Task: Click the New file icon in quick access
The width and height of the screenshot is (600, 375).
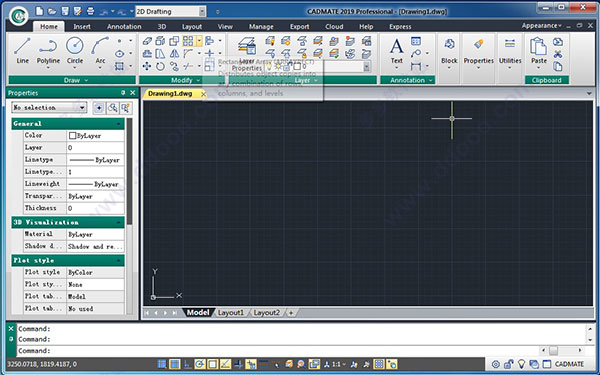Action: [x=39, y=11]
